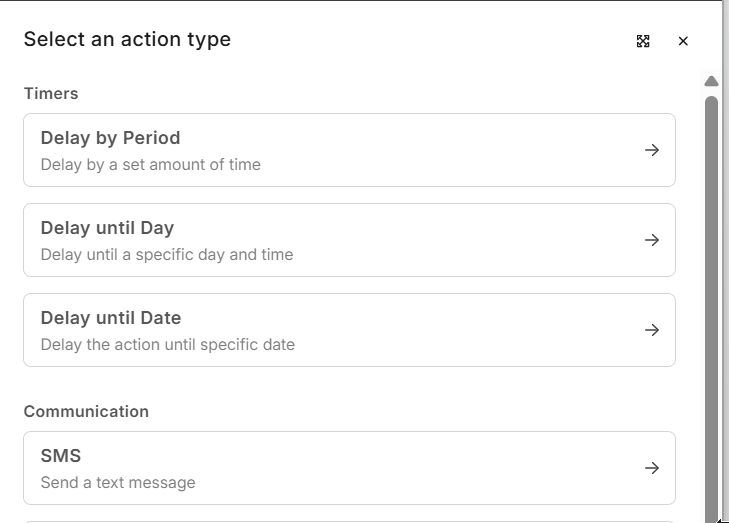Click 'Delay by a set amount of time' description
729x523 pixels.
pos(150,164)
